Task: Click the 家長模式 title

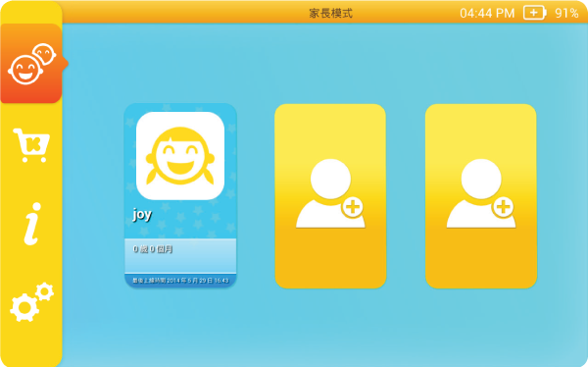Action: 331,14
